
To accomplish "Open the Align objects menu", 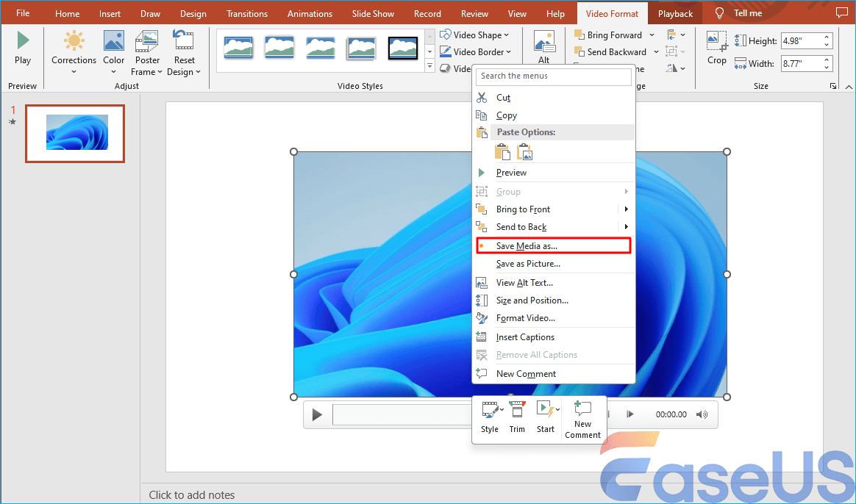I will point(676,35).
